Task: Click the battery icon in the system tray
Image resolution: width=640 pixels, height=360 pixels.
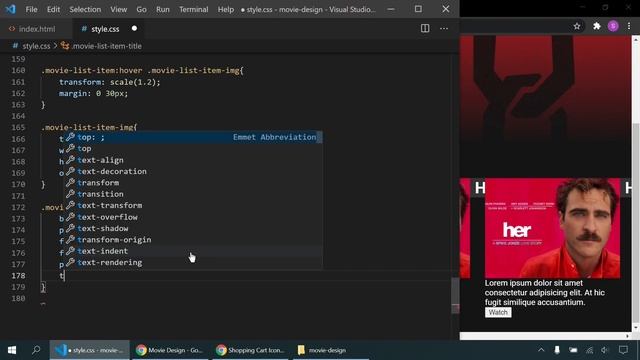Action: click(573, 350)
